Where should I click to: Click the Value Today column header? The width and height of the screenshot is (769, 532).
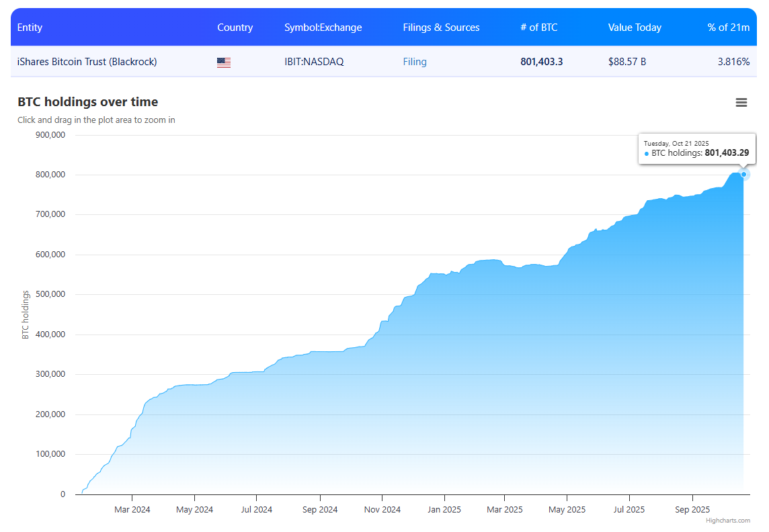point(635,28)
